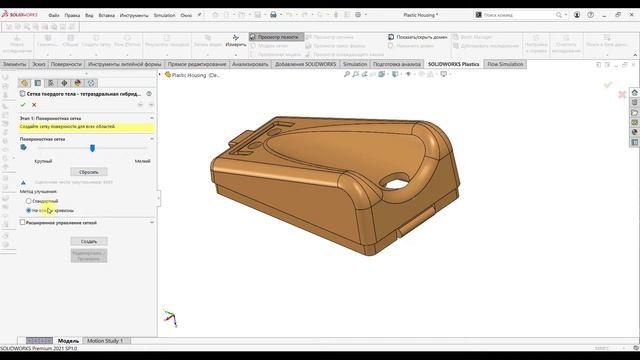Collapse the Этап 1 surface mesh section

click(152, 118)
